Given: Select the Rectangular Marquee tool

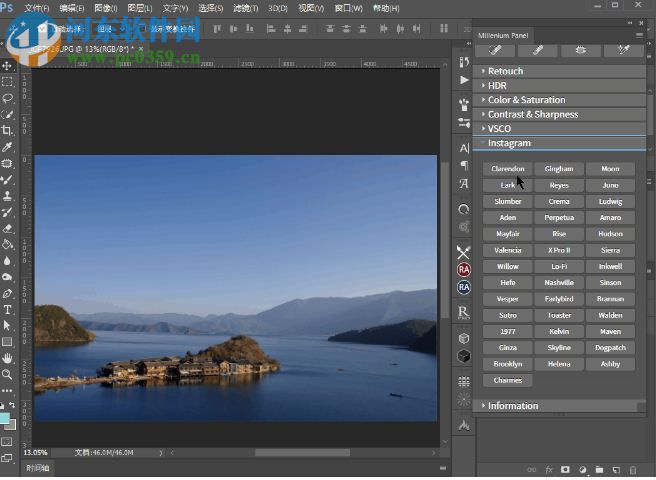Looking at the screenshot, I should click(x=7, y=82).
